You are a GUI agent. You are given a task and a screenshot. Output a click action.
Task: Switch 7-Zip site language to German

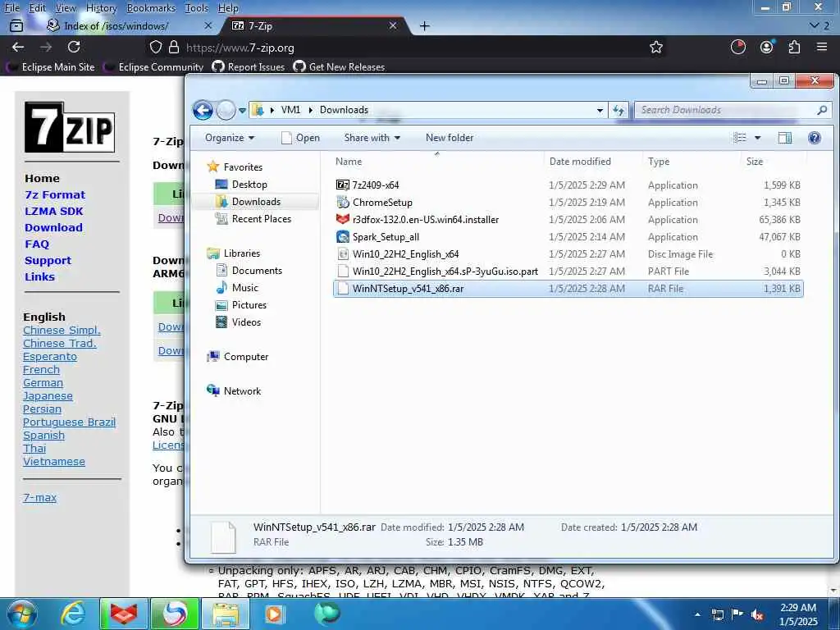(x=43, y=382)
